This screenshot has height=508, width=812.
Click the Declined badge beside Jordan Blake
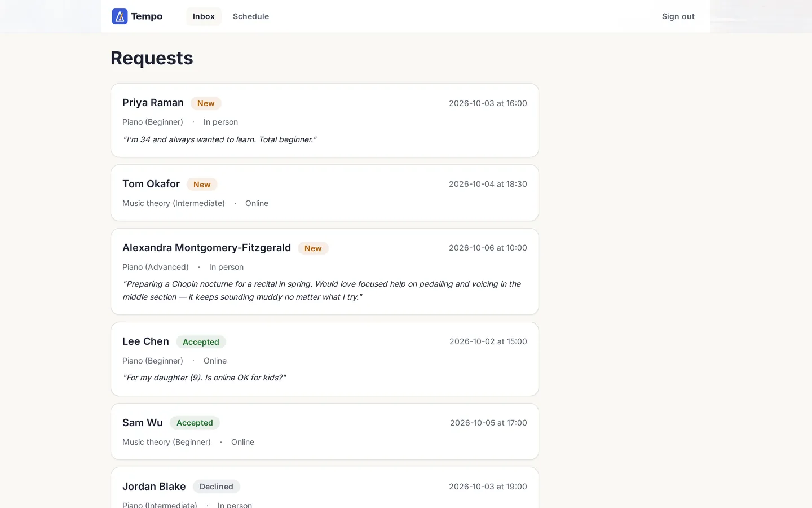pyautogui.click(x=217, y=487)
